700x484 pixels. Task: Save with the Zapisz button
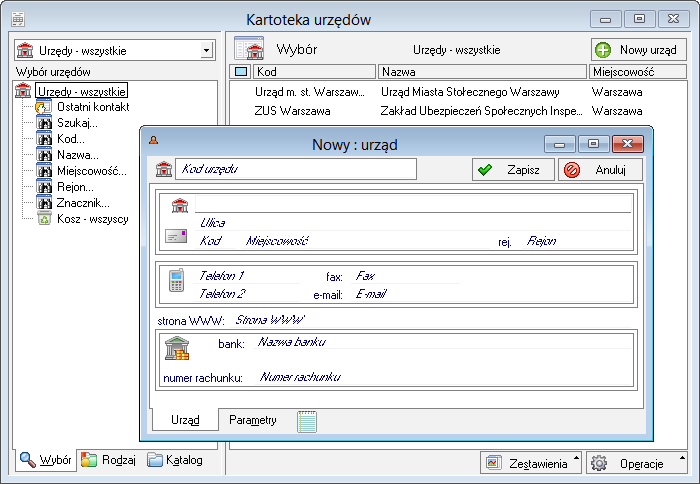(513, 170)
